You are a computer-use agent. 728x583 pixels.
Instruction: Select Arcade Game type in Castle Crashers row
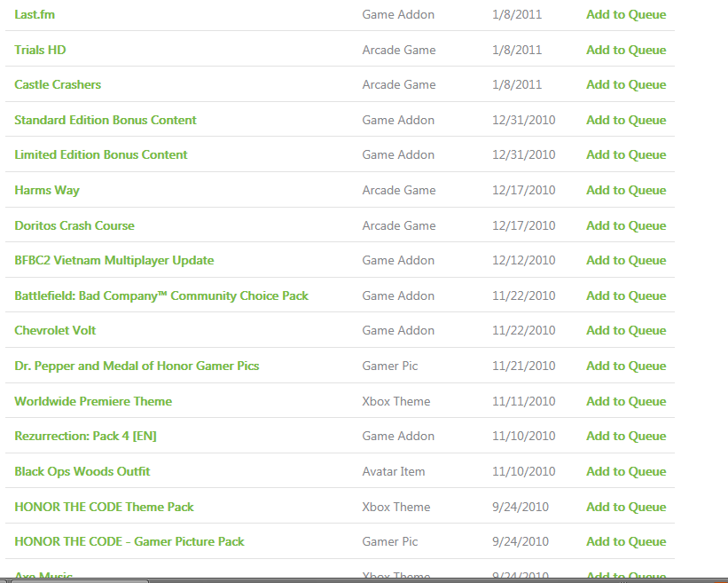coord(399,84)
